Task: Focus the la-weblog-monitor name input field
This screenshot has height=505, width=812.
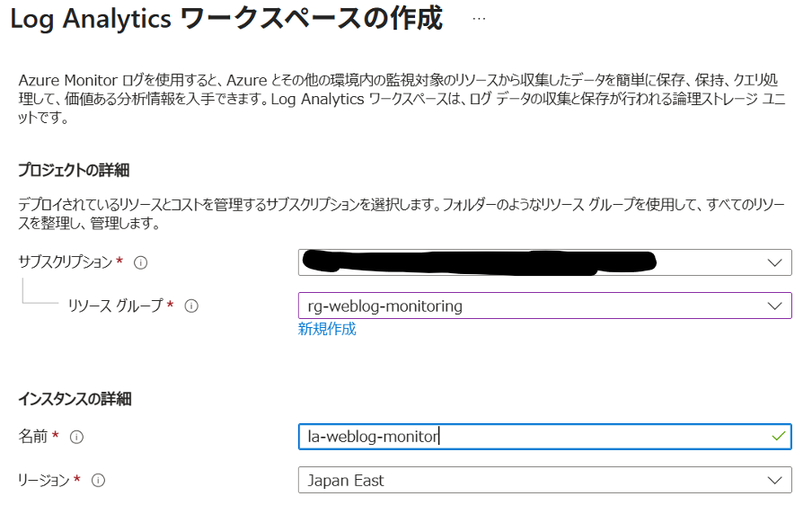Action: (x=530, y=437)
